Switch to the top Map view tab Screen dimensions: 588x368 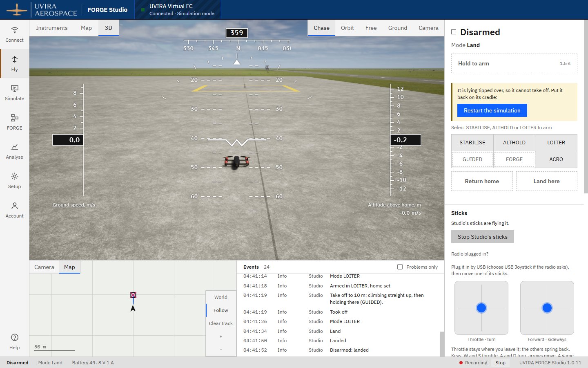tap(86, 28)
